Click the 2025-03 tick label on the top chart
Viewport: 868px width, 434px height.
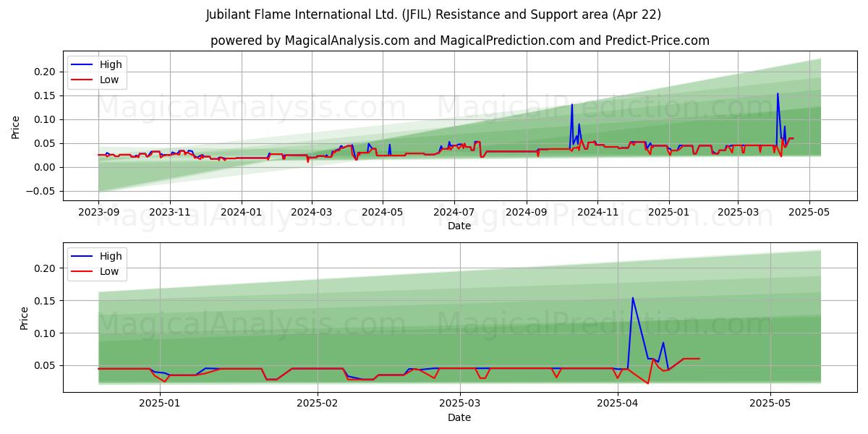tap(738, 212)
